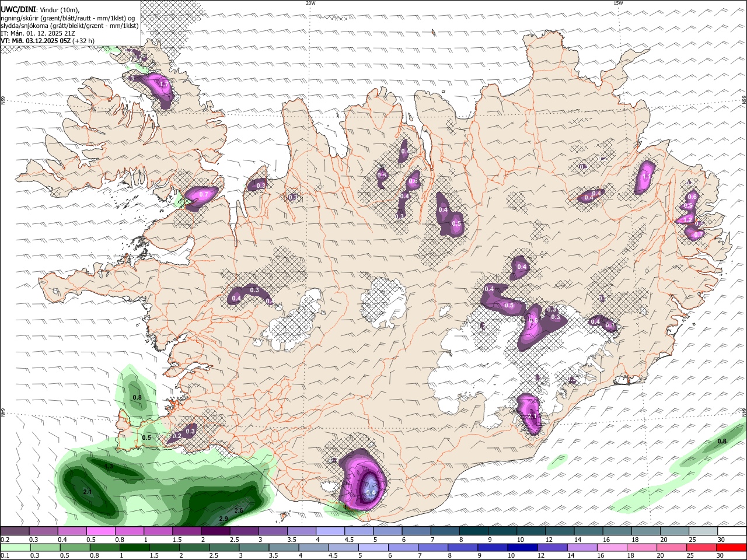Pick the bright pink swatch after 0.5 on snowfall scale
This screenshot has height=560, width=747.
100,531
